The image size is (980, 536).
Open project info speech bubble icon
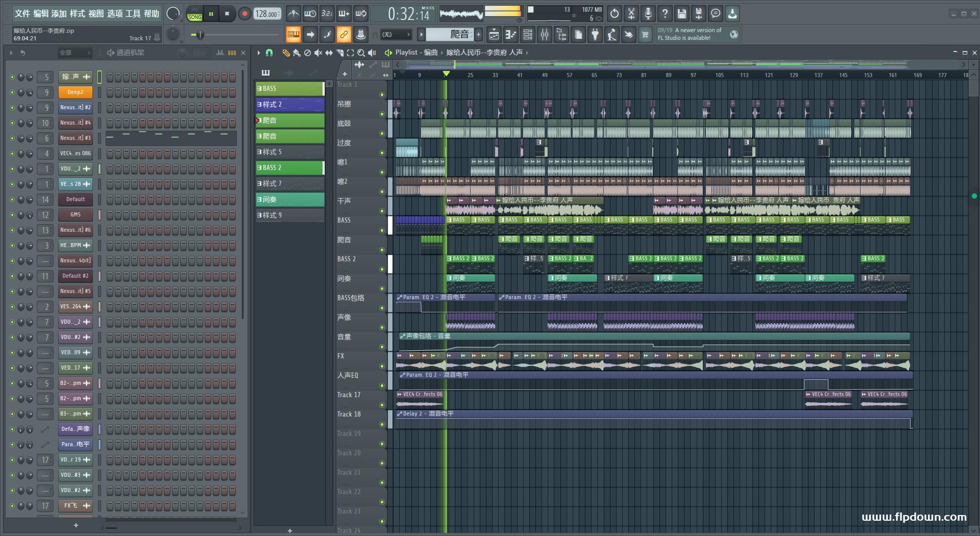(x=716, y=14)
